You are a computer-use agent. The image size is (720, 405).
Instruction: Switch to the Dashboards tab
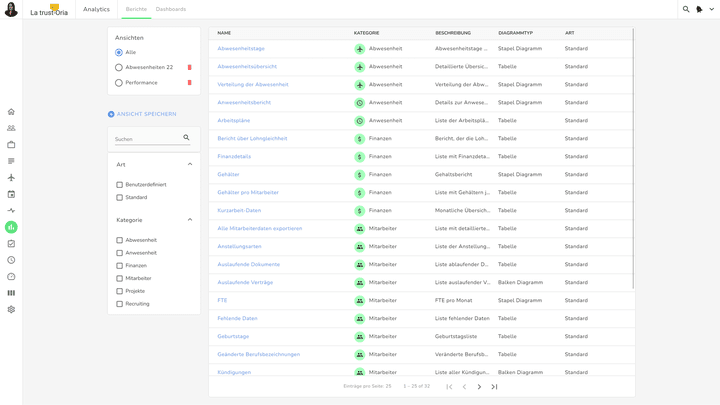tap(170, 9)
